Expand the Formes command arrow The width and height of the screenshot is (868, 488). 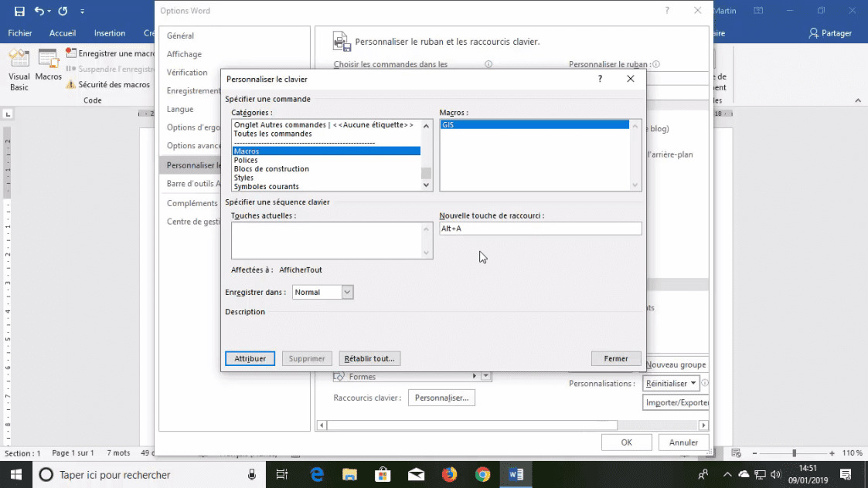click(x=475, y=376)
